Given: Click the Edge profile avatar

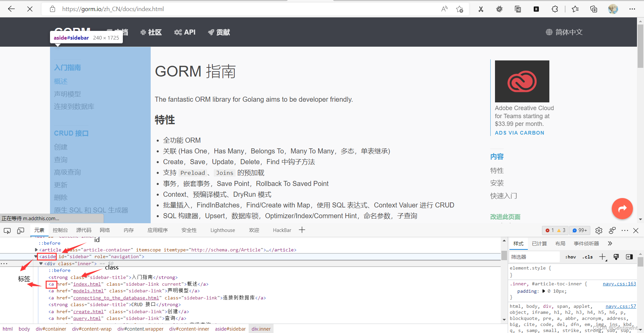Looking at the screenshot, I should point(613,9).
